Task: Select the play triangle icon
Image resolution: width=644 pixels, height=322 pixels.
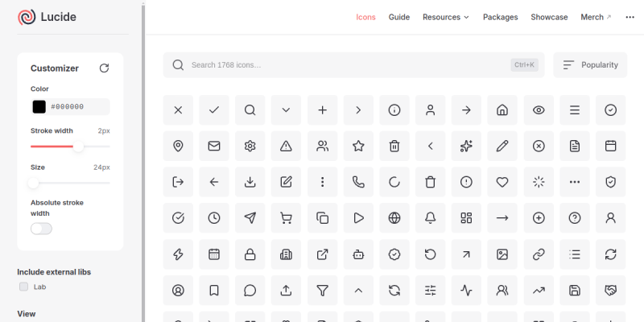Action: (x=358, y=217)
